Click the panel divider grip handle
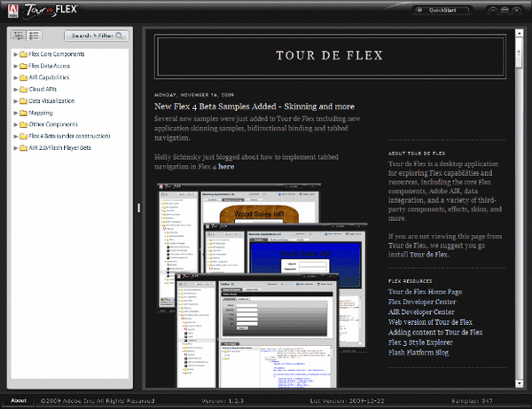Screen dimensions: 532x409 tap(139, 208)
